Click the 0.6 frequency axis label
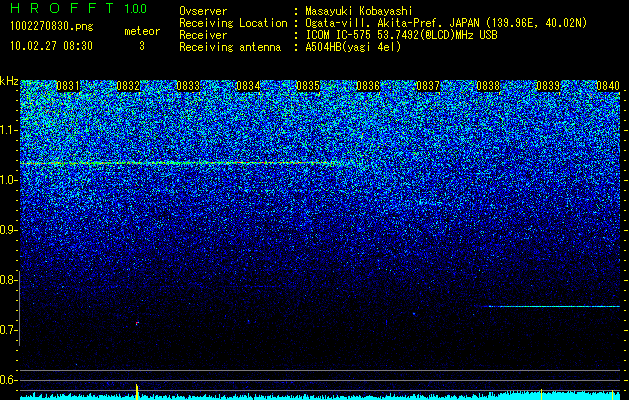The width and height of the screenshot is (629, 400). 7,380
